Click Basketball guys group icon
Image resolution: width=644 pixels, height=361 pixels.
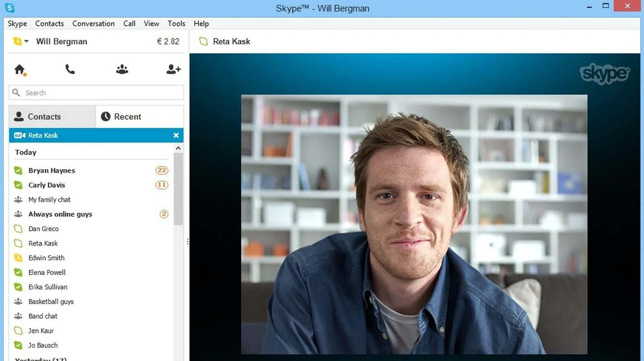(18, 302)
